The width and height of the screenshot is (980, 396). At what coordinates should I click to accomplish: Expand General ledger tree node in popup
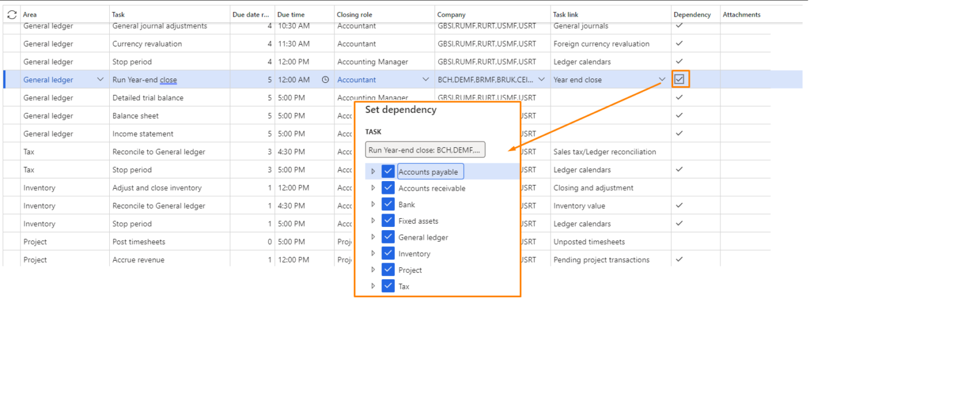(373, 237)
